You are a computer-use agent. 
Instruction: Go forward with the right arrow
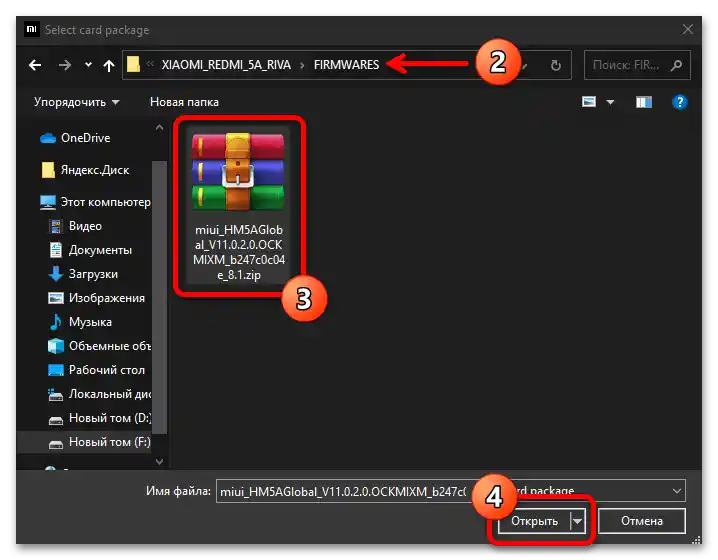tap(65, 65)
